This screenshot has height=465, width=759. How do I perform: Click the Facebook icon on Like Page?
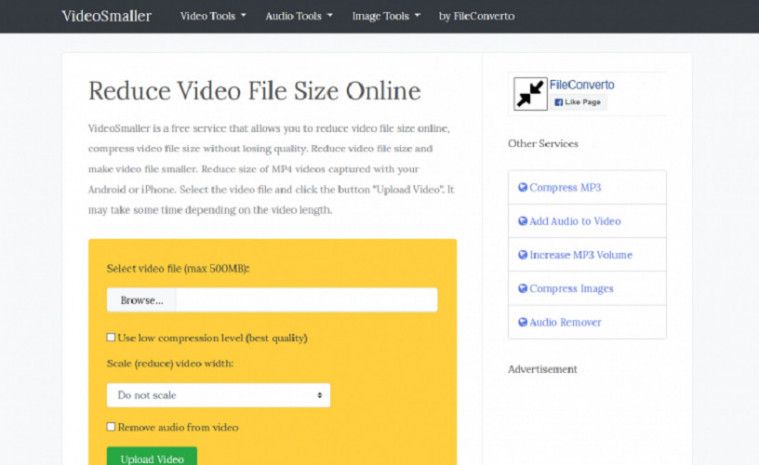click(x=558, y=102)
